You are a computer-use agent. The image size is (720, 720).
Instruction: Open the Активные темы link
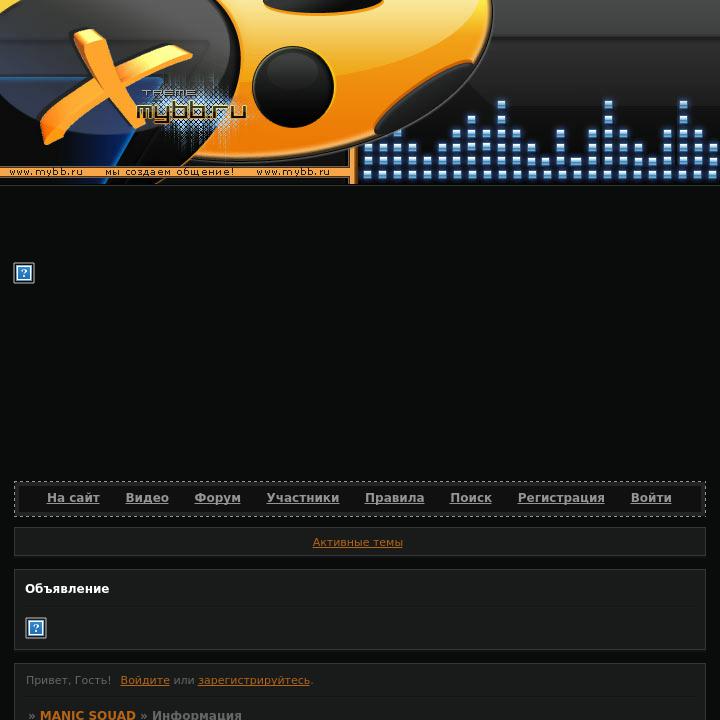coord(357,542)
